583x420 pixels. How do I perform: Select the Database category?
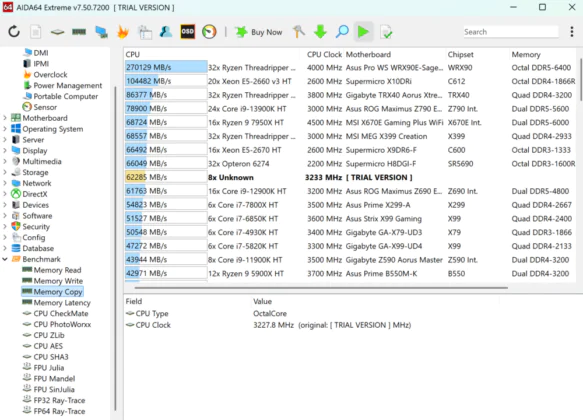tap(33, 248)
